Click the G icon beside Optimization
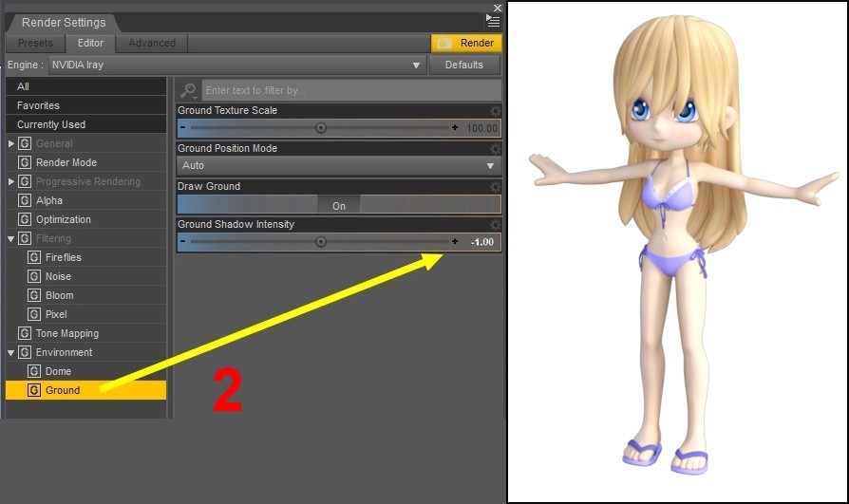 click(x=25, y=219)
